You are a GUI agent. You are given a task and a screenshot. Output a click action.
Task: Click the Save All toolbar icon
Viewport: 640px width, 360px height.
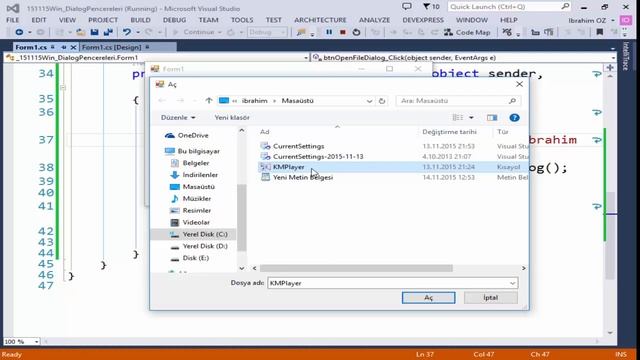point(108,32)
